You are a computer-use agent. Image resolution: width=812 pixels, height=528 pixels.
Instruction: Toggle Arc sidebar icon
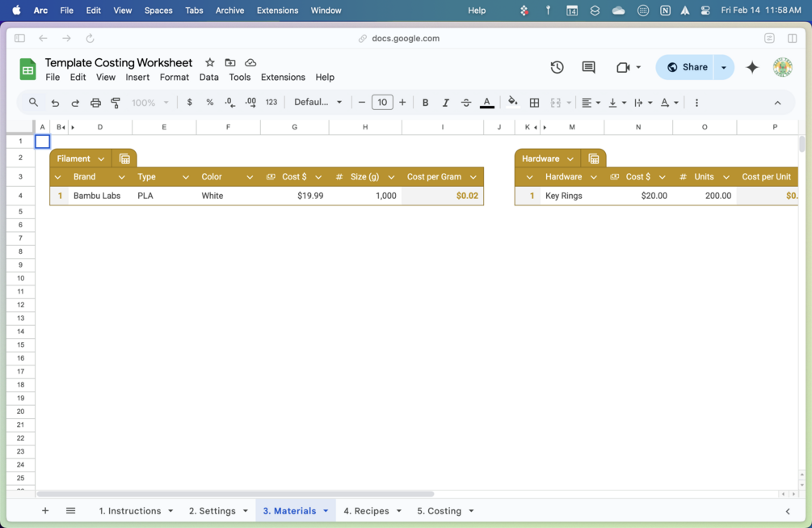[19, 38]
